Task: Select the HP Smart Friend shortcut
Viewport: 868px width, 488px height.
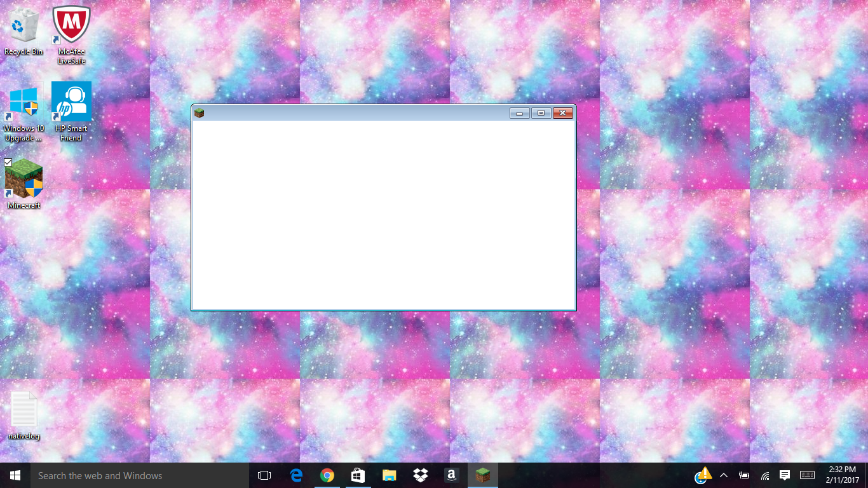Action: [x=71, y=112]
